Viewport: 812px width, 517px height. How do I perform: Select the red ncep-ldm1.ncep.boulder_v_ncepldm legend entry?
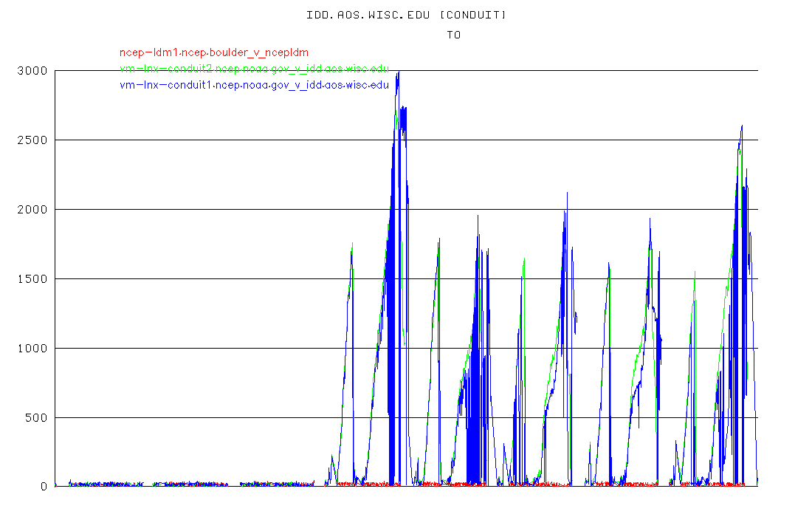214,52
